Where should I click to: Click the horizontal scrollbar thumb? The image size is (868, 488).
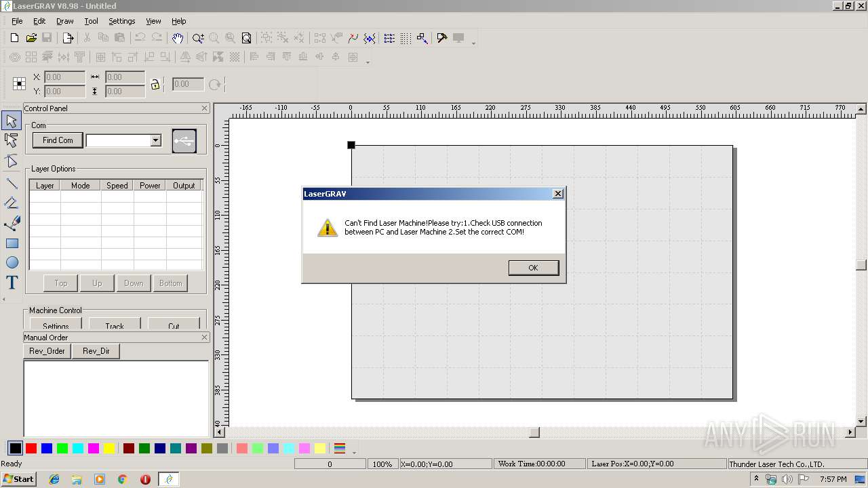pos(534,432)
